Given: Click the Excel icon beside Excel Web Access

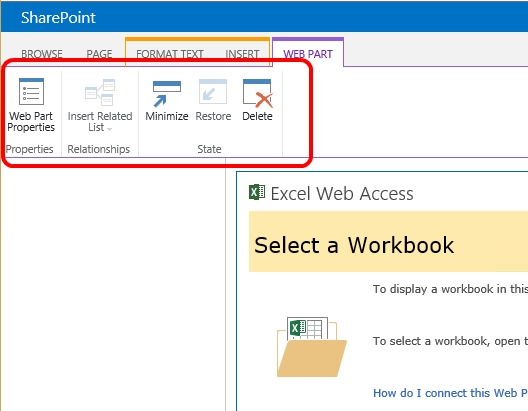Looking at the screenshot, I should [257, 192].
